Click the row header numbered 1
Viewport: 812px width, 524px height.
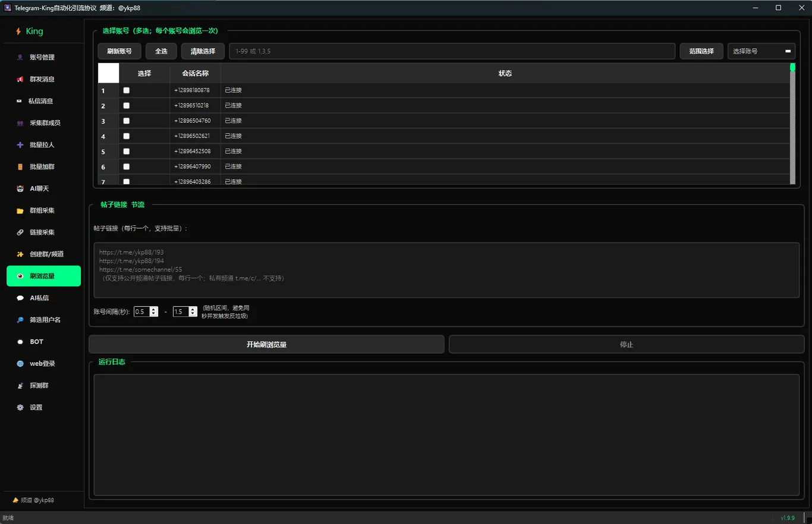click(x=109, y=90)
